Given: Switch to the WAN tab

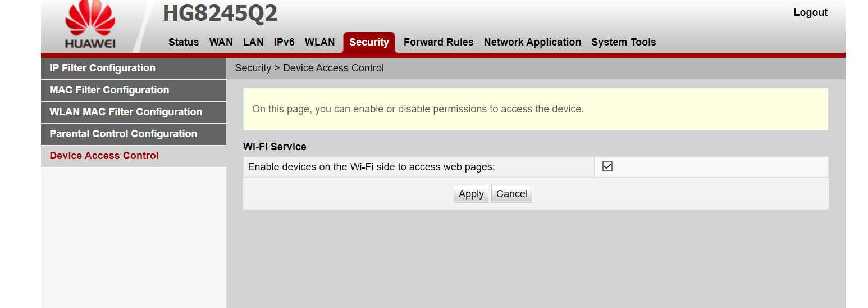Looking at the screenshot, I should point(221,42).
